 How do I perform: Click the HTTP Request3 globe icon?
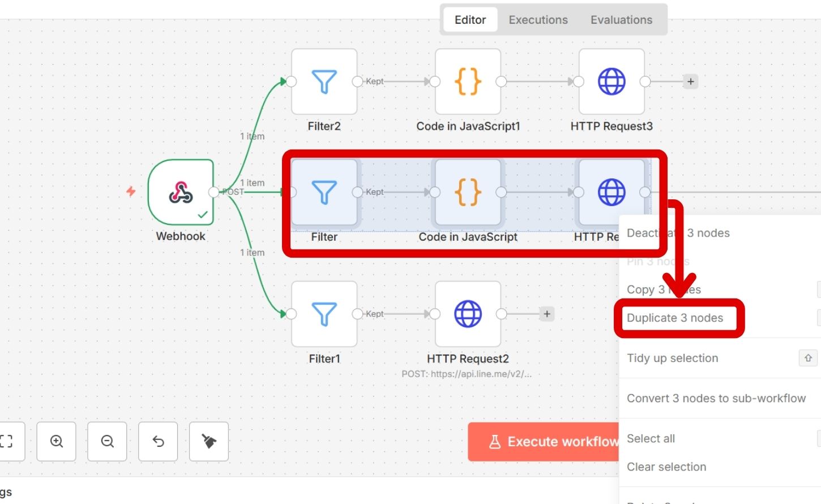(x=612, y=82)
